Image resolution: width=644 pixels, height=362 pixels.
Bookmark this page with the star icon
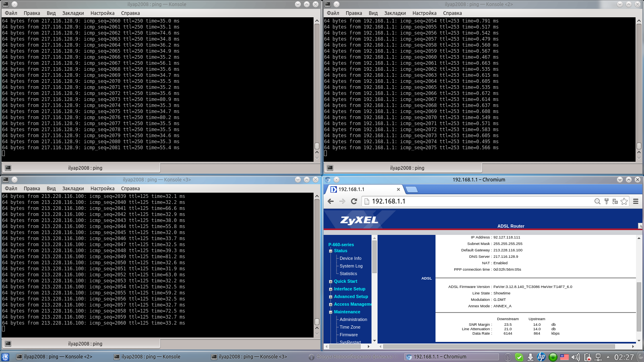click(x=624, y=202)
